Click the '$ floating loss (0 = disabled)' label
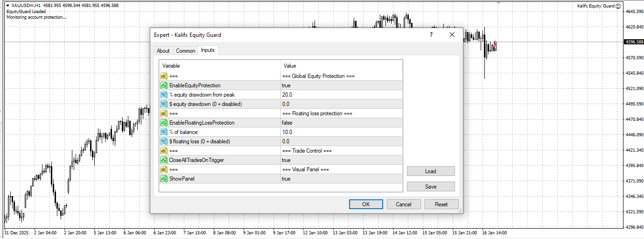Viewport: 644px width, 239px height. point(200,141)
